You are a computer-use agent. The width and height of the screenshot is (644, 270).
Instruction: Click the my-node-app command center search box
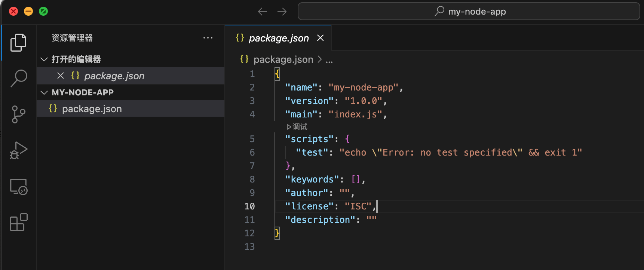469,12
